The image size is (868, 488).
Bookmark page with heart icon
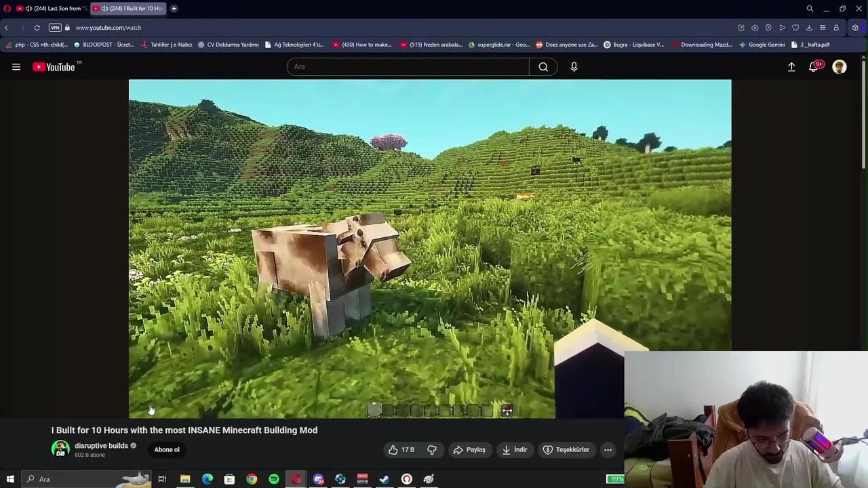(x=795, y=28)
